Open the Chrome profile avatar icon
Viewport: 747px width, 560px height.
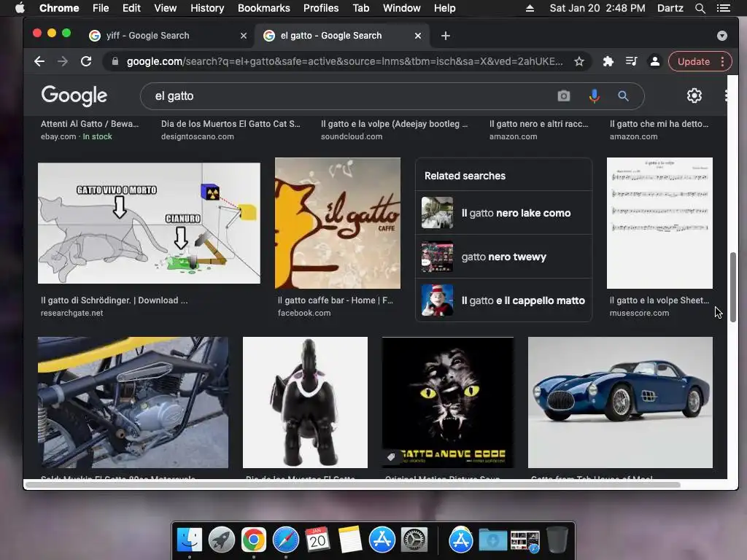(x=655, y=61)
